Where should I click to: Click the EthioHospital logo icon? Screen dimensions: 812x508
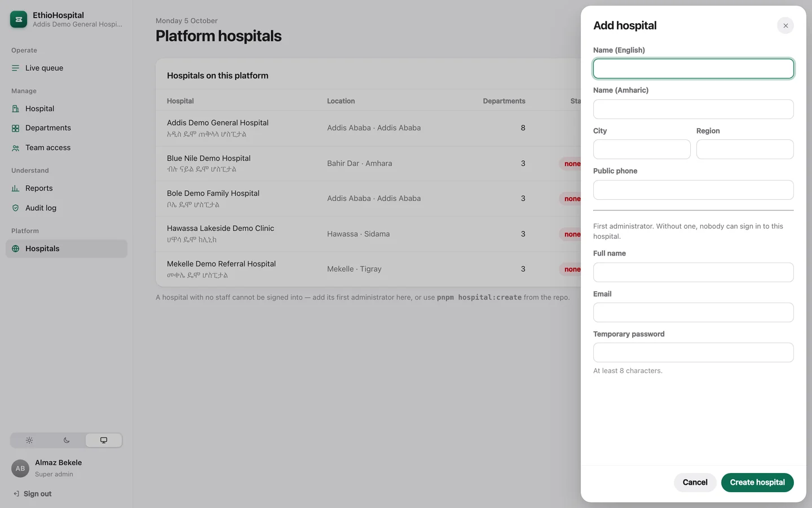[x=19, y=19]
